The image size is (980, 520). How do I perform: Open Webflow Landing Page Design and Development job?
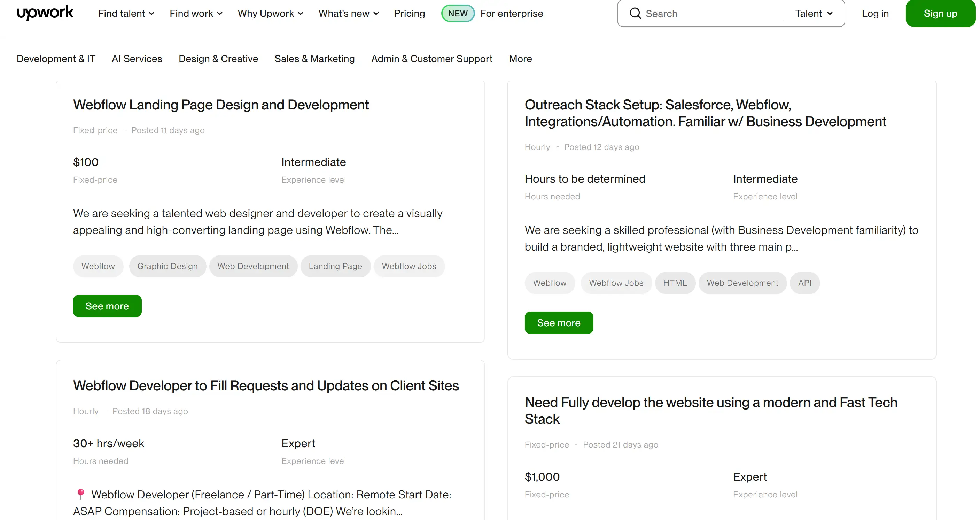pyautogui.click(x=221, y=105)
